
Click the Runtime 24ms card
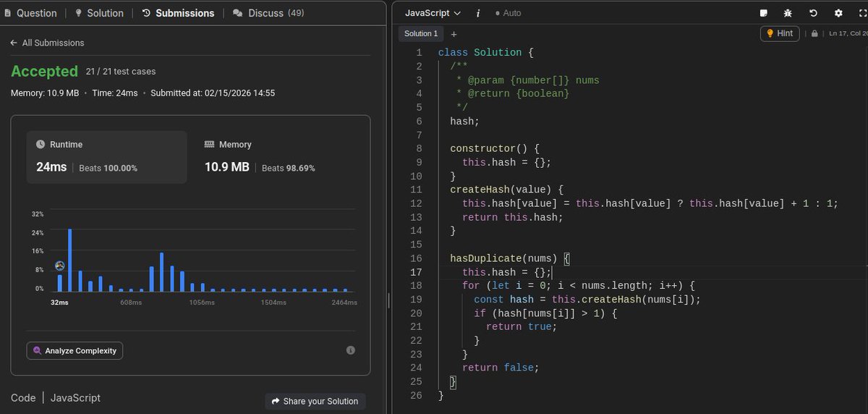coord(107,157)
